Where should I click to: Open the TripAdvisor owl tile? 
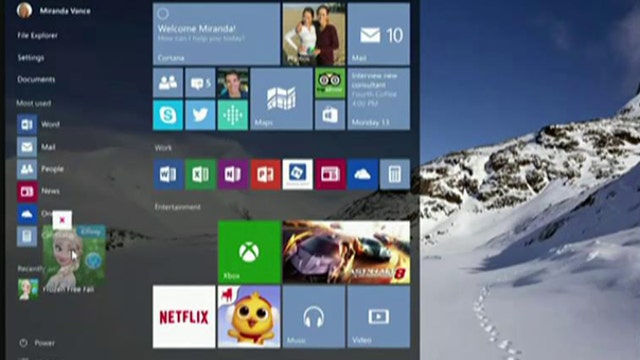(330, 83)
